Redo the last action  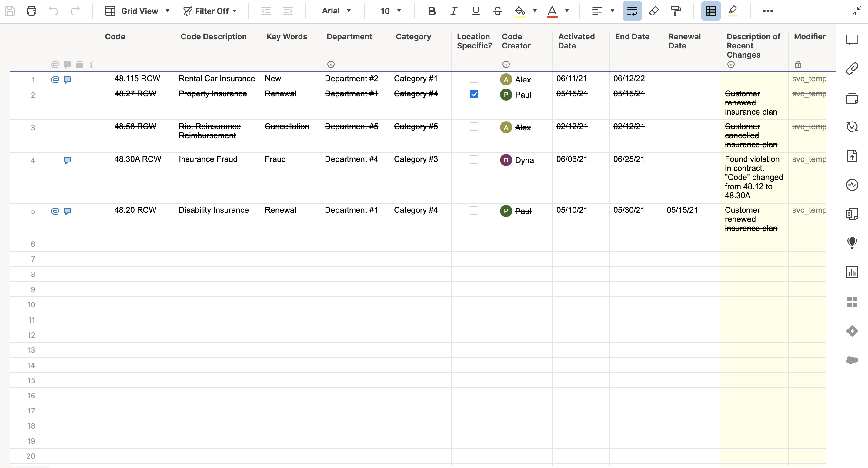(75, 11)
